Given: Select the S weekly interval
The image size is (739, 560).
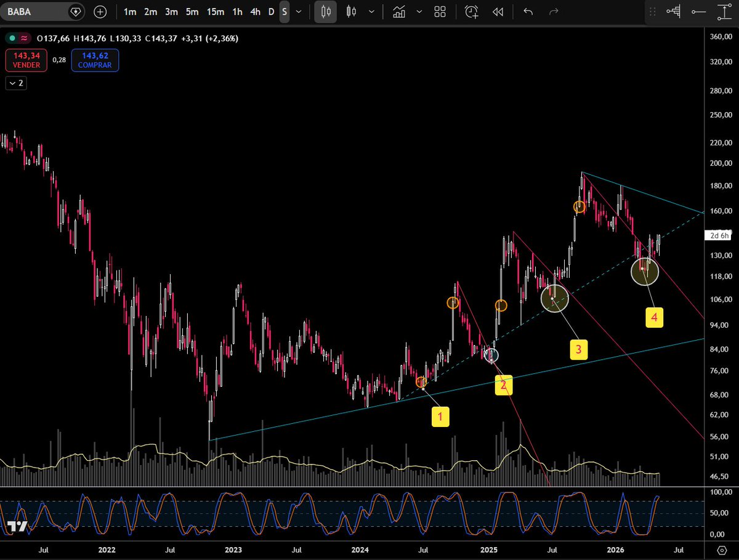Looking at the screenshot, I should [x=284, y=12].
